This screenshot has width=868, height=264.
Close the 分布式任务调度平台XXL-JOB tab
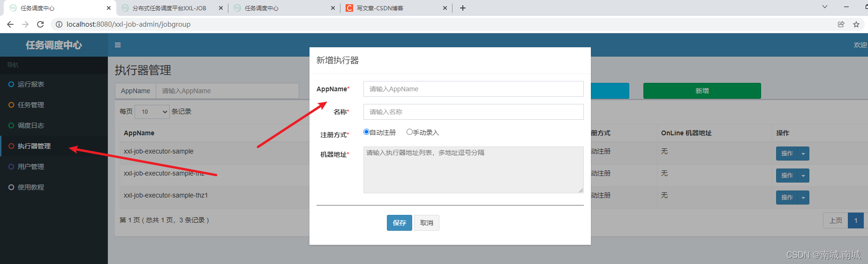[x=221, y=8]
